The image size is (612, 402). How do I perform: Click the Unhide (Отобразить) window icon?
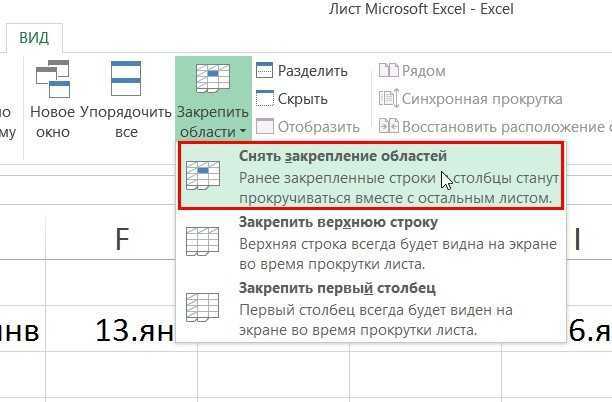tap(265, 127)
